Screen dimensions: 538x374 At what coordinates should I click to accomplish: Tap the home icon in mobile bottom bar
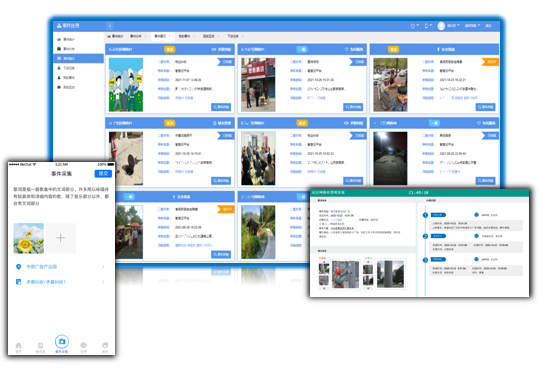click(19, 345)
